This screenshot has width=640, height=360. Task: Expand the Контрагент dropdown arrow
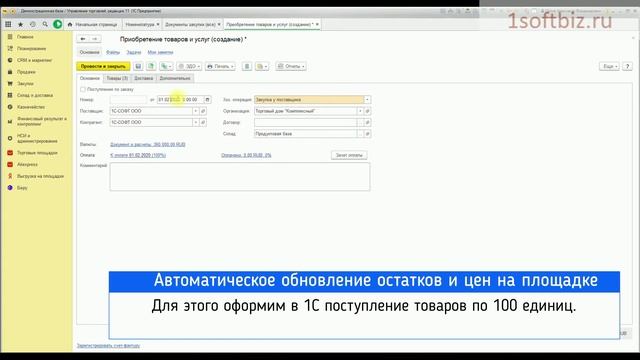196,122
